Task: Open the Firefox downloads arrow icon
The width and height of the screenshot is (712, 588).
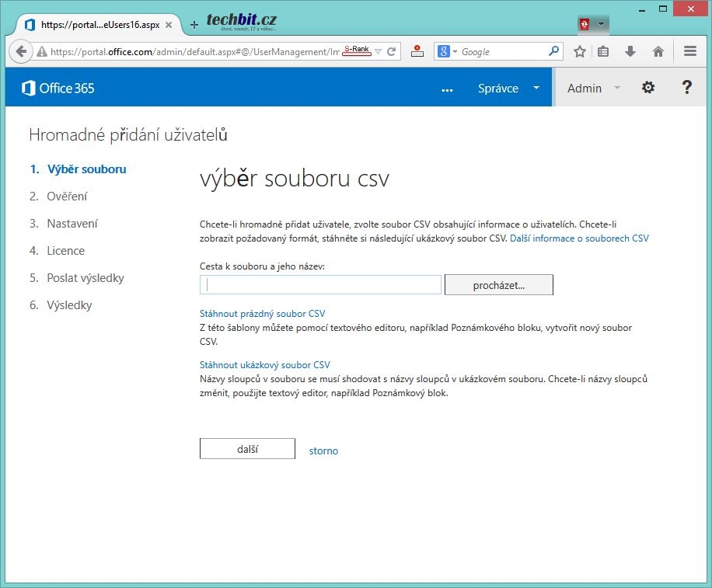Action: pyautogui.click(x=630, y=52)
